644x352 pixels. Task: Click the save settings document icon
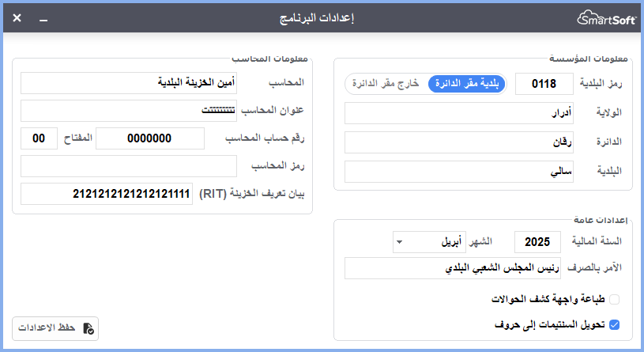(89, 328)
